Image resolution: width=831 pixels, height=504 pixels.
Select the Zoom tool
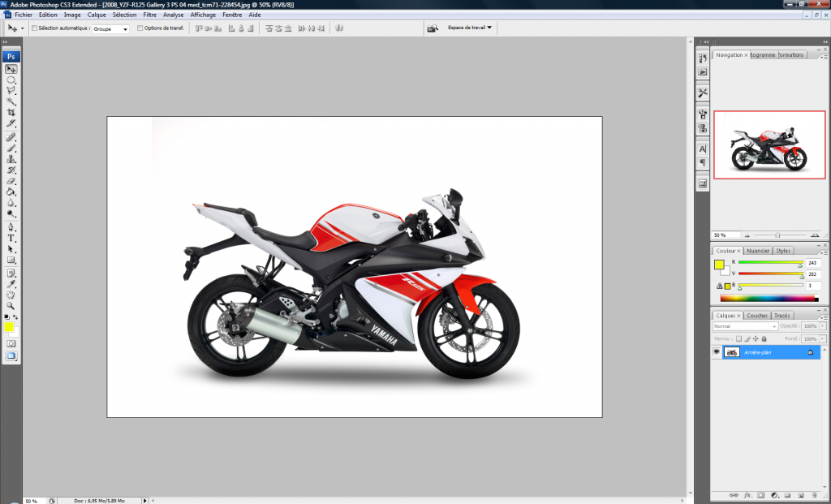coord(11,306)
